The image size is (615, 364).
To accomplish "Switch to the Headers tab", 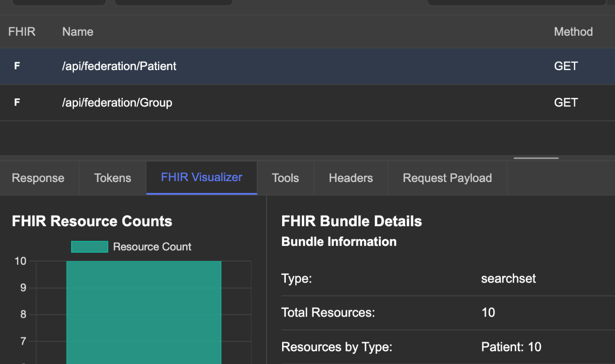I will [350, 178].
